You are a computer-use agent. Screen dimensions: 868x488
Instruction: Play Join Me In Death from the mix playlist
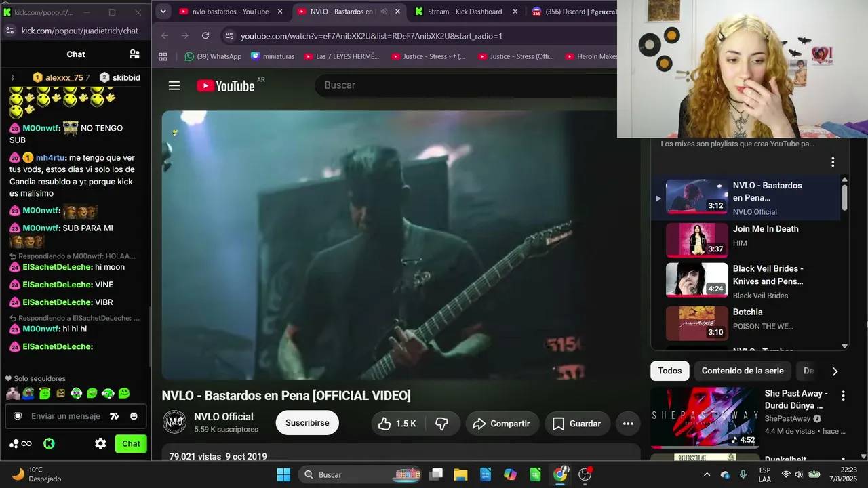[x=749, y=239]
